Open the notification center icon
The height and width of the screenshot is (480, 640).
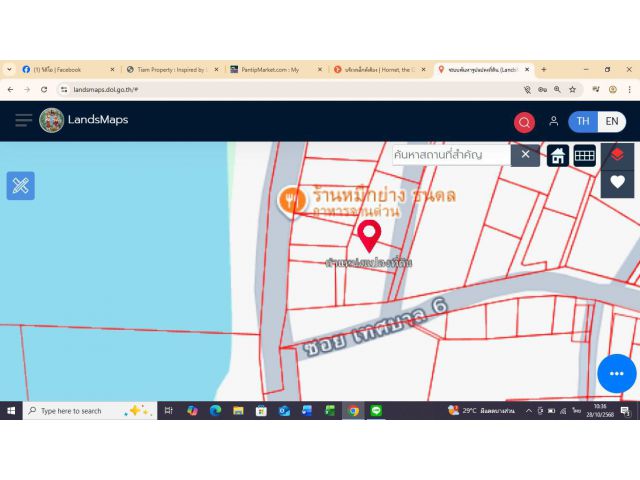pos(625,411)
